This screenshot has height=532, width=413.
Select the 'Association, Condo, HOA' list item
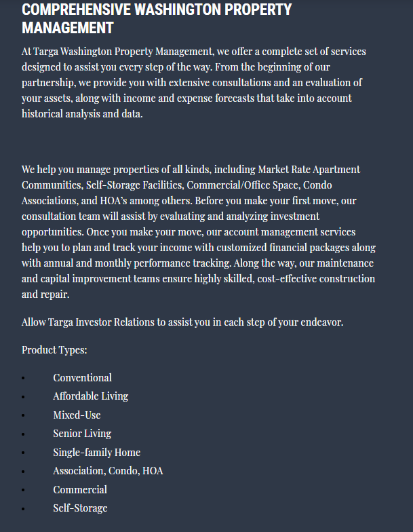pyautogui.click(x=108, y=471)
